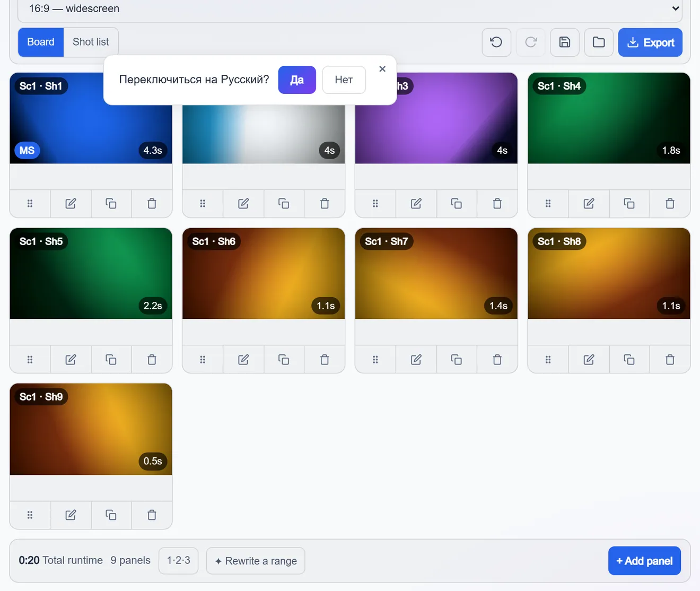Delete the Sc1 · Sh4 panel
Image resolution: width=700 pixels, height=591 pixels.
point(670,204)
